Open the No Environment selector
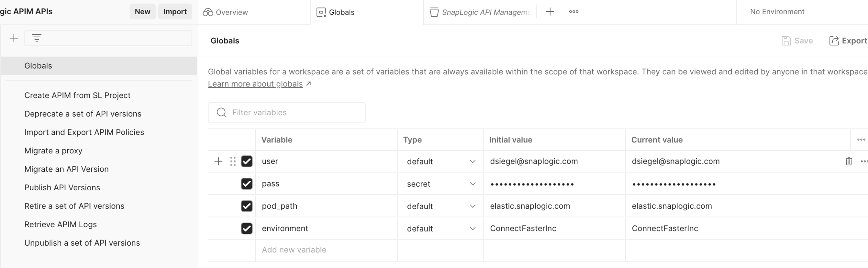Screen dimensions: 868x268 click(777, 12)
